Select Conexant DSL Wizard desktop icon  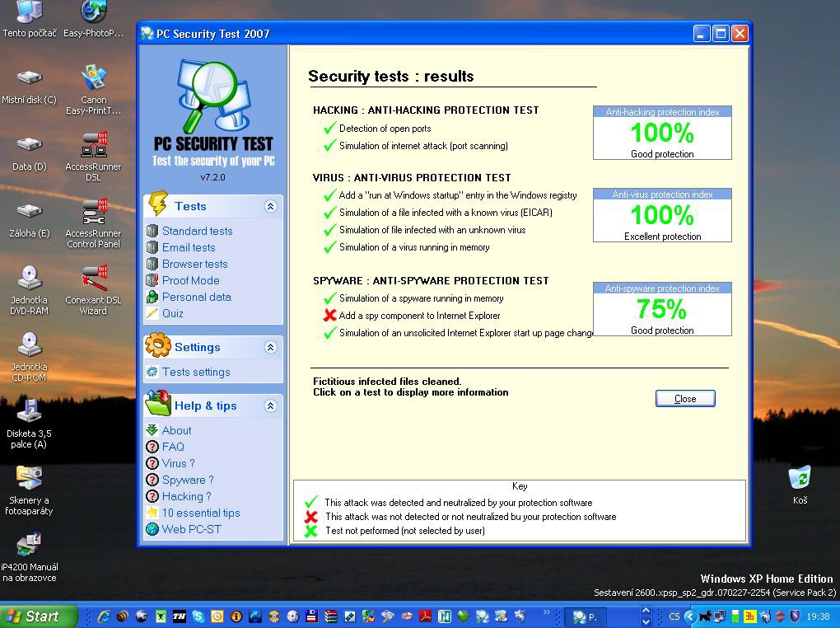click(x=93, y=290)
